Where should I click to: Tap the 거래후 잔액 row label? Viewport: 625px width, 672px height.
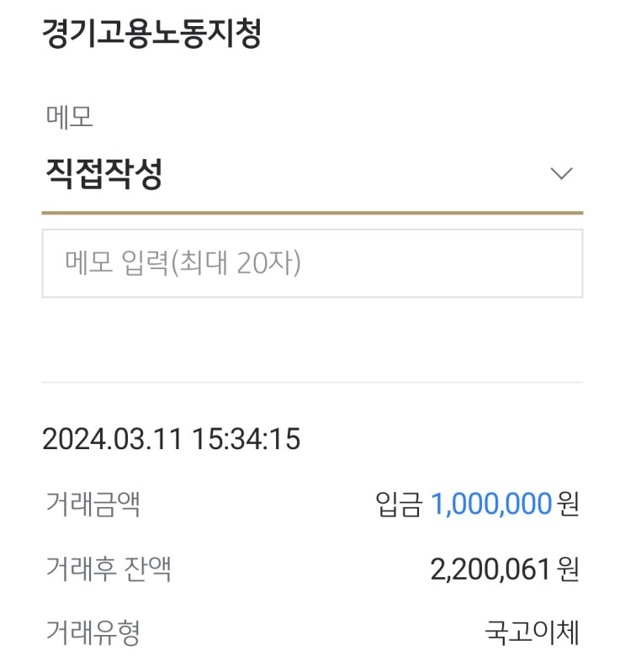click(109, 569)
